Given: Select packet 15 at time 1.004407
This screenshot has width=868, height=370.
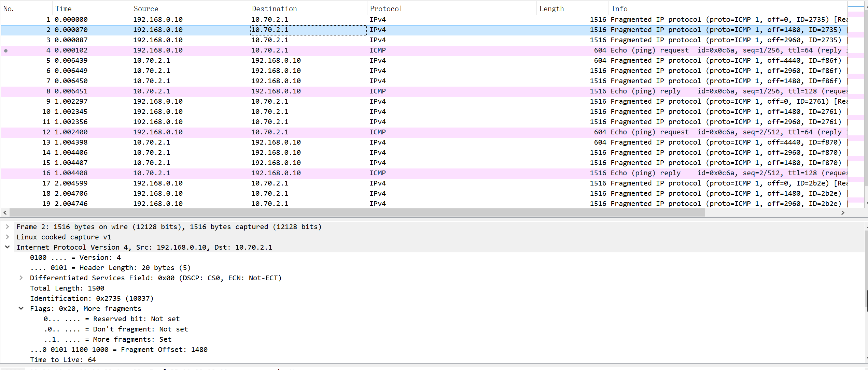Looking at the screenshot, I should coord(423,163).
